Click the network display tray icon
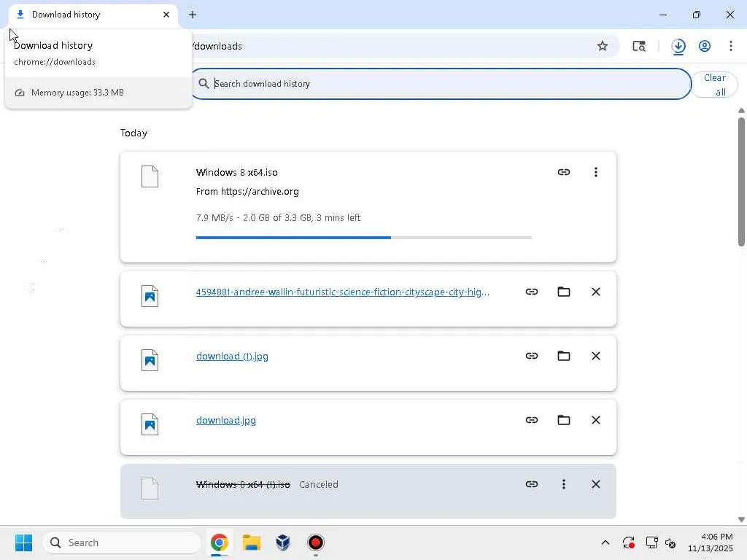This screenshot has width=747, height=560. point(651,542)
